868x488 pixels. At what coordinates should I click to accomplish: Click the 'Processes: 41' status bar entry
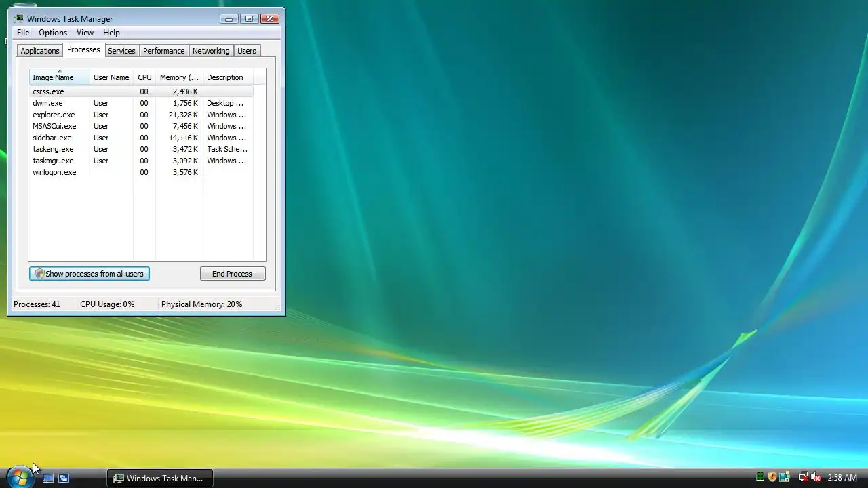[37, 304]
